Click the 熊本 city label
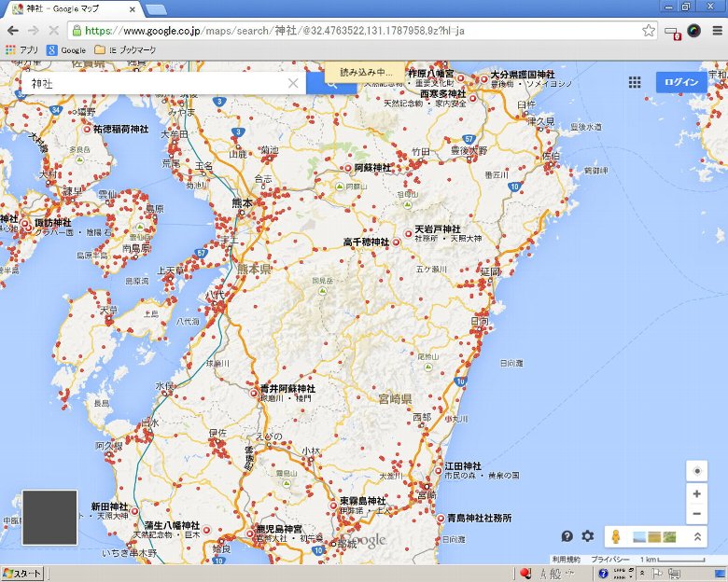728x582 pixels. click(x=243, y=203)
